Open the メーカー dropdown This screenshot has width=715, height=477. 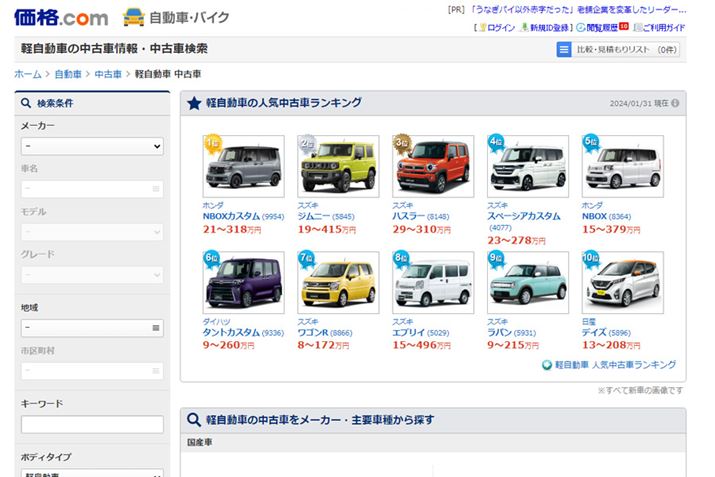92,146
